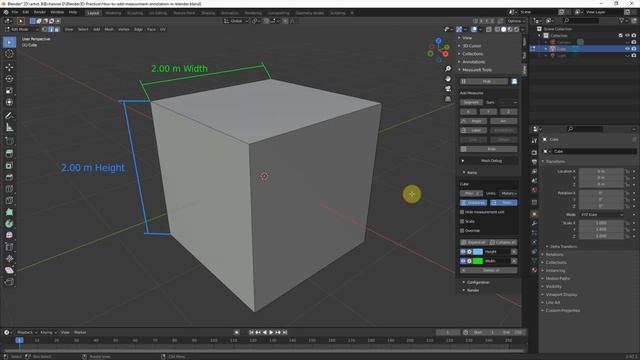This screenshot has height=360, width=640.
Task: Select the Knife tool
Action: click(x=9, y=200)
